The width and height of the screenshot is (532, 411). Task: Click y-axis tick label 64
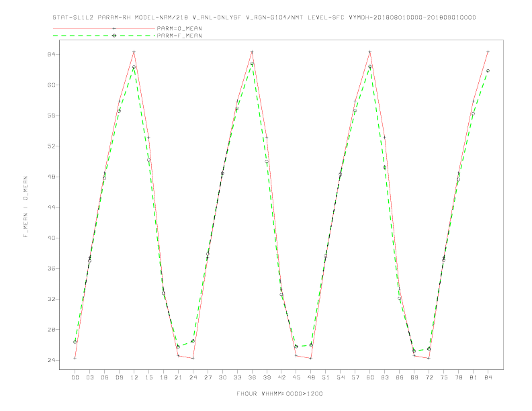(52, 54)
